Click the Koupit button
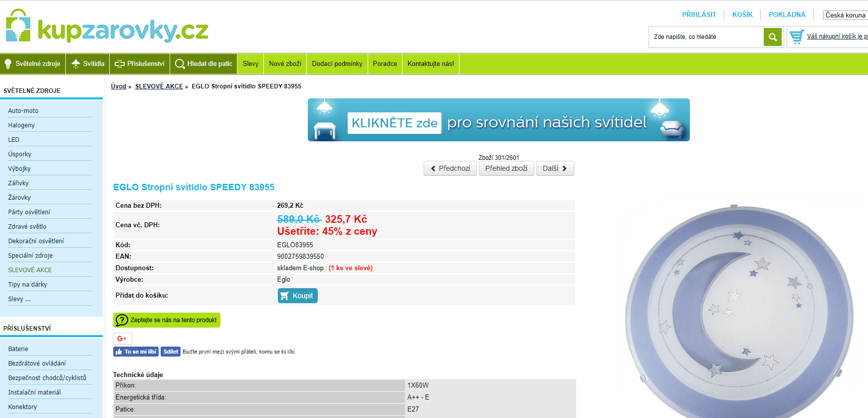Screen dimensions: 868x418 point(297,296)
